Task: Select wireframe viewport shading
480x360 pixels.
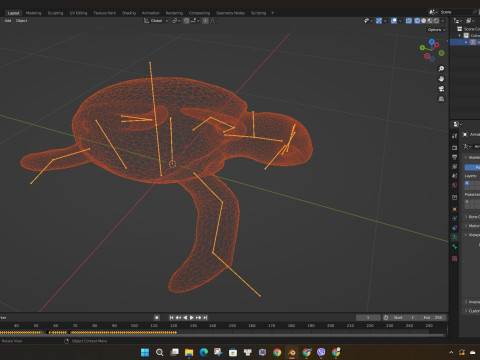Action: 417,21
